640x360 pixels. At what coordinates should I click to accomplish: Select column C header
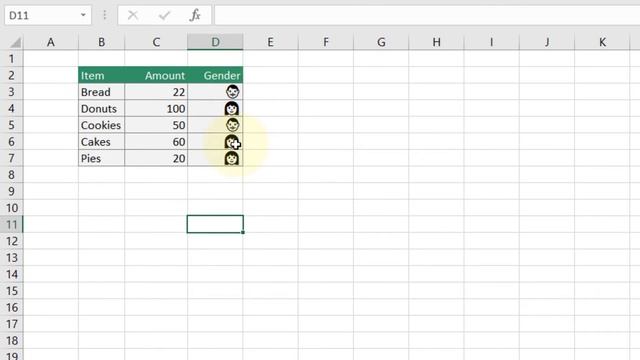(x=156, y=42)
